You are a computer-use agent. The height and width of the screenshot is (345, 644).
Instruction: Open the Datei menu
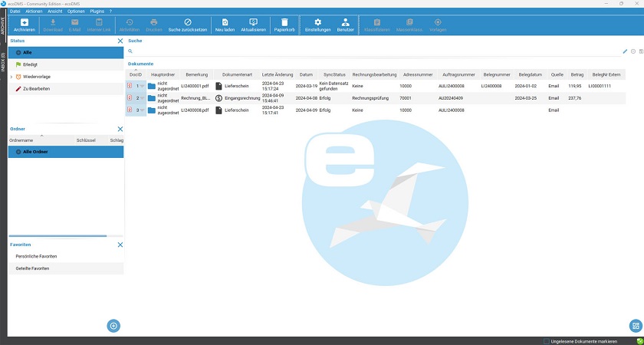point(15,11)
